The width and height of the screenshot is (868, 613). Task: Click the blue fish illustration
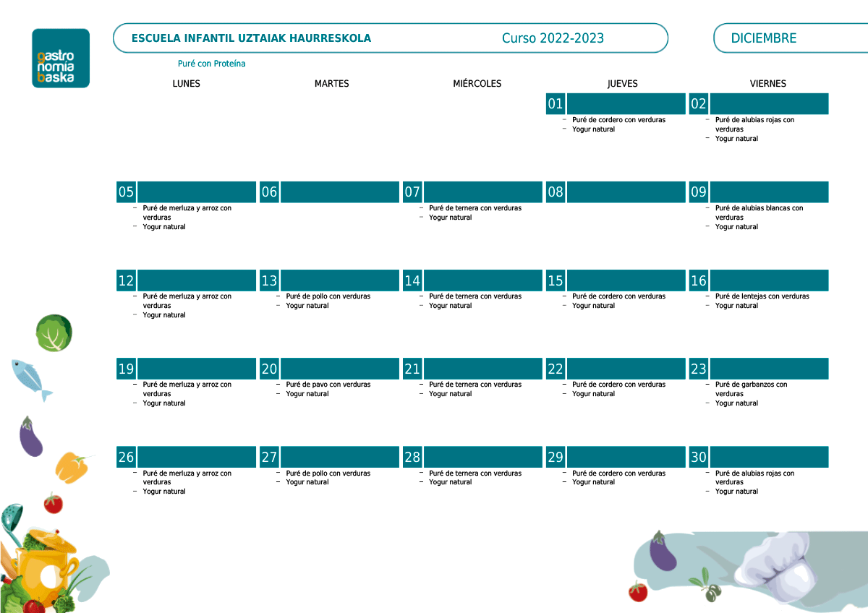pos(31,379)
